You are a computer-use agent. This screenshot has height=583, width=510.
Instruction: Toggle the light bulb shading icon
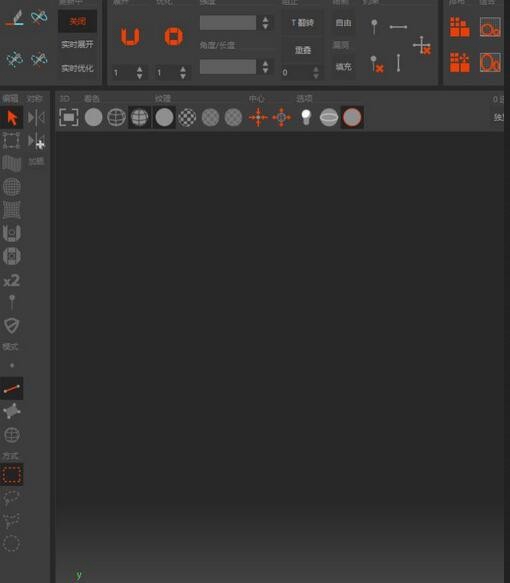[x=306, y=117]
